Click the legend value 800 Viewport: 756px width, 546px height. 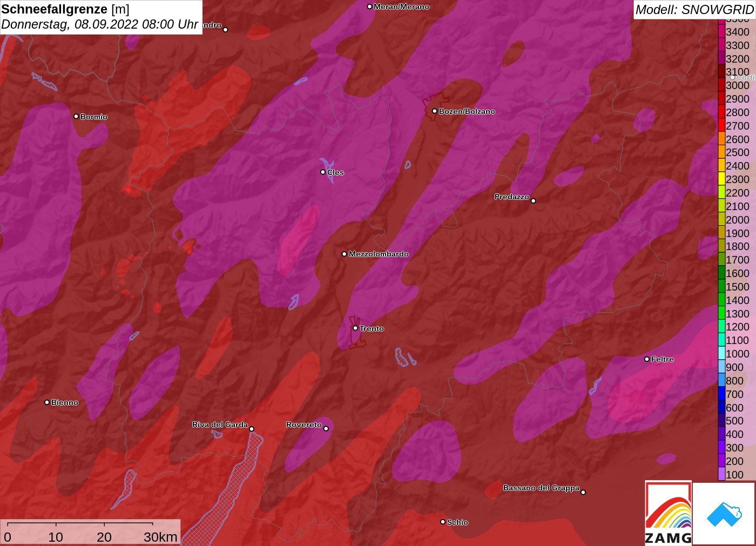(x=734, y=380)
